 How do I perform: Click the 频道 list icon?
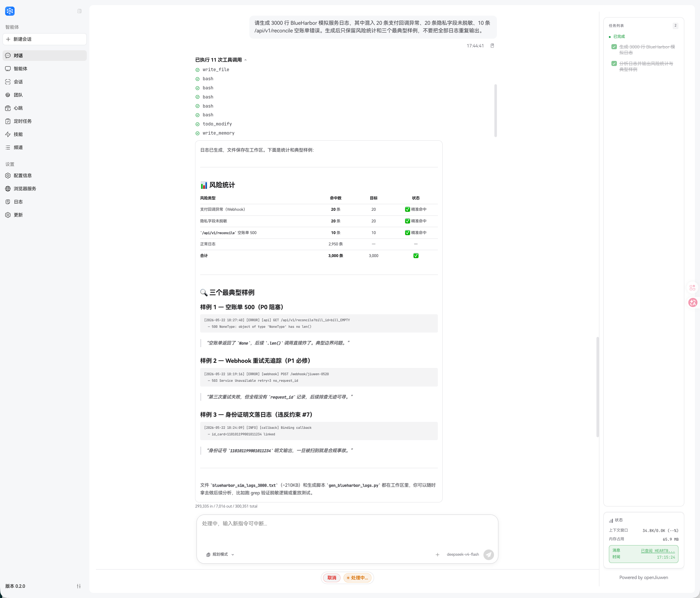tap(8, 147)
